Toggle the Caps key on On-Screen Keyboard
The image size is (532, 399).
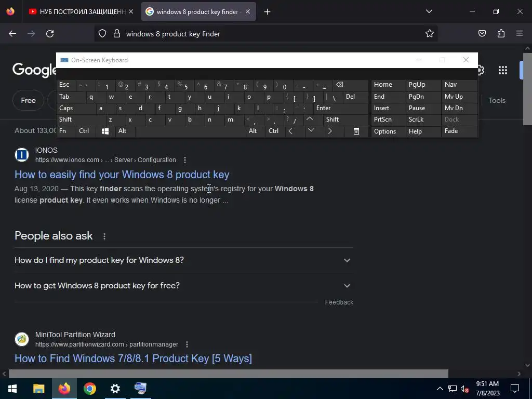[75, 108]
